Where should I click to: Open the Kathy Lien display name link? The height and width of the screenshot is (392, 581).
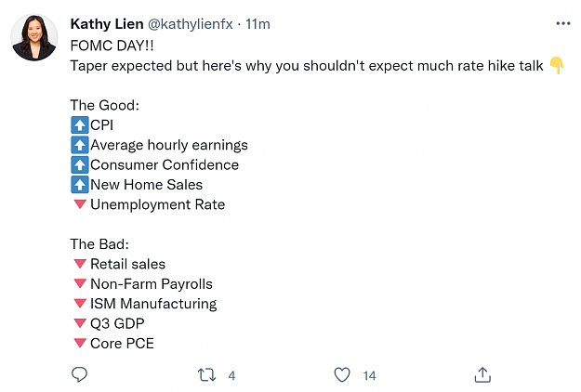pyautogui.click(x=107, y=24)
